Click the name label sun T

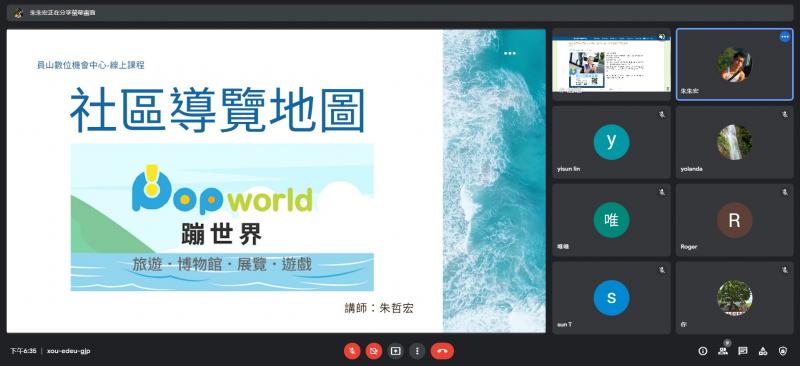[564, 325]
